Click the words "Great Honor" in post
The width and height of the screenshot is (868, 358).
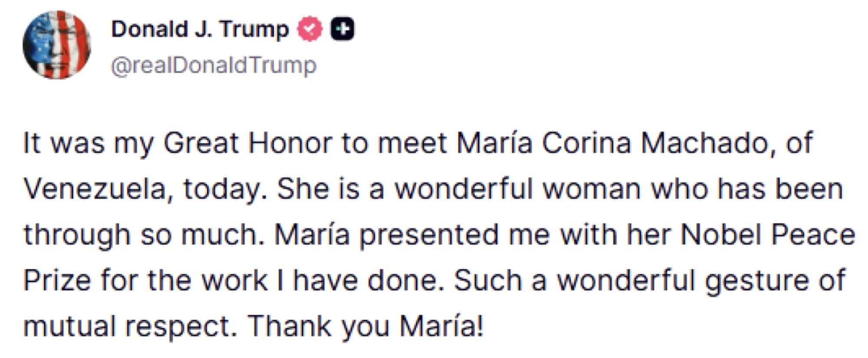(247, 143)
